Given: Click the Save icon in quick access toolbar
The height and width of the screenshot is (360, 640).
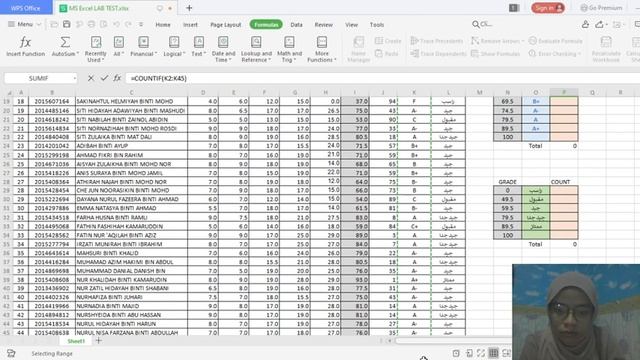Looking at the screenshot, I should coord(67,24).
